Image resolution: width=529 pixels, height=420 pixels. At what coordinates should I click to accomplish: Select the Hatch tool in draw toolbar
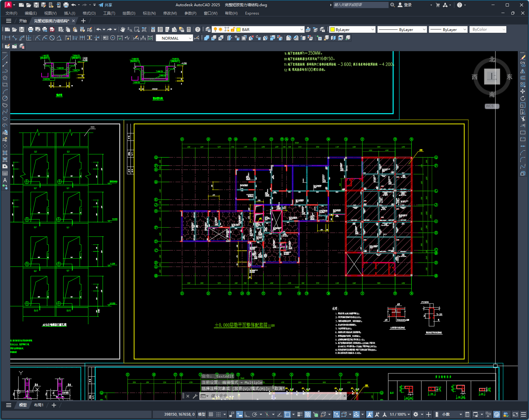point(5,153)
